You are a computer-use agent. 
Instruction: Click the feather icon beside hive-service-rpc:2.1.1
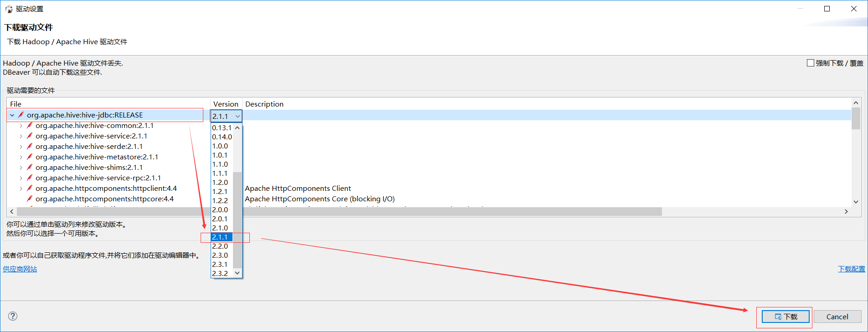30,178
